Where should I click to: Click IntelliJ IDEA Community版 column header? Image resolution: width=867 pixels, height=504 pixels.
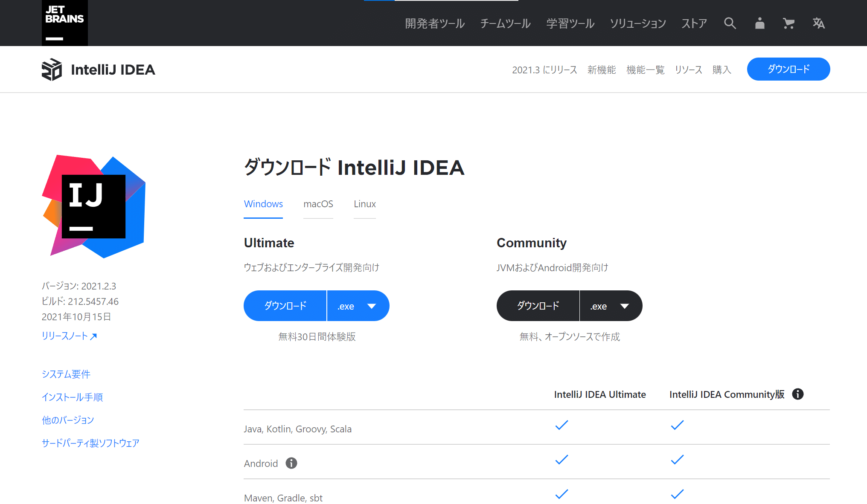pos(727,394)
